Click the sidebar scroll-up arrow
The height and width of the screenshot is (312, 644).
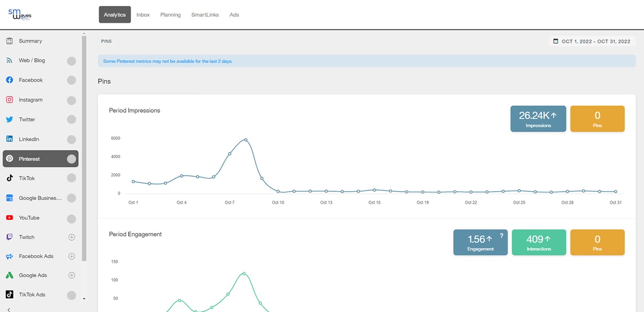84,33
